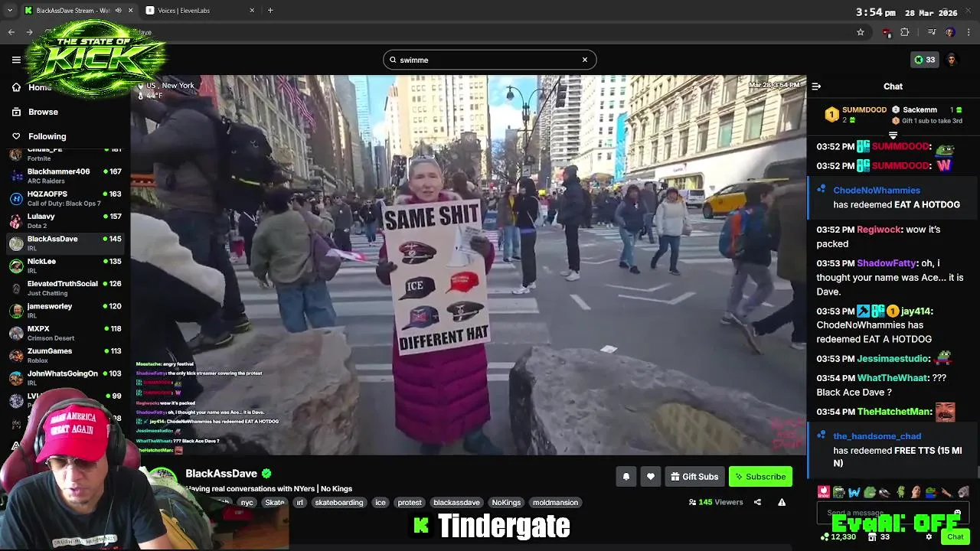Select BlackAssDave in the sidebar list
The height and width of the screenshot is (551, 980).
coord(65,243)
